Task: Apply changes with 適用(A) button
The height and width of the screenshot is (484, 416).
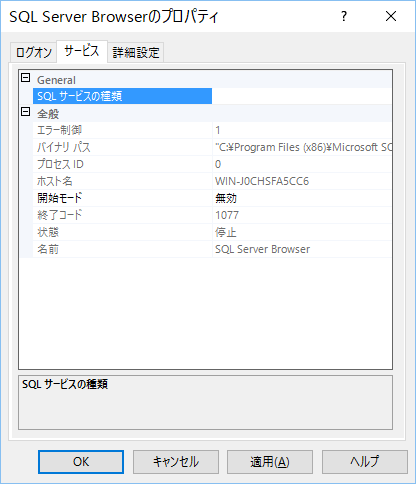Action: pos(270,462)
